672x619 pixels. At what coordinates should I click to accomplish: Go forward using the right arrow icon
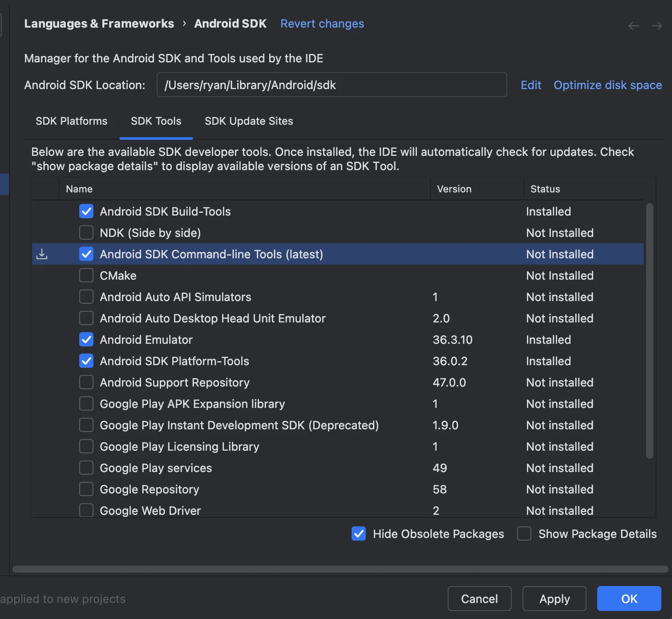tap(656, 26)
